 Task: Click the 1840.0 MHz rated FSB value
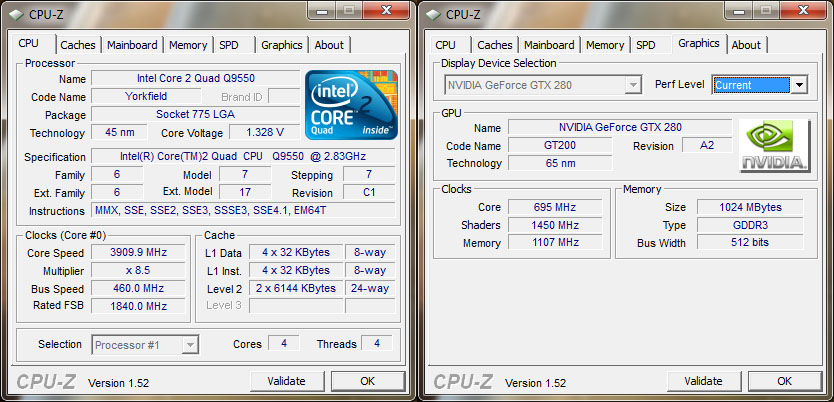[138, 306]
